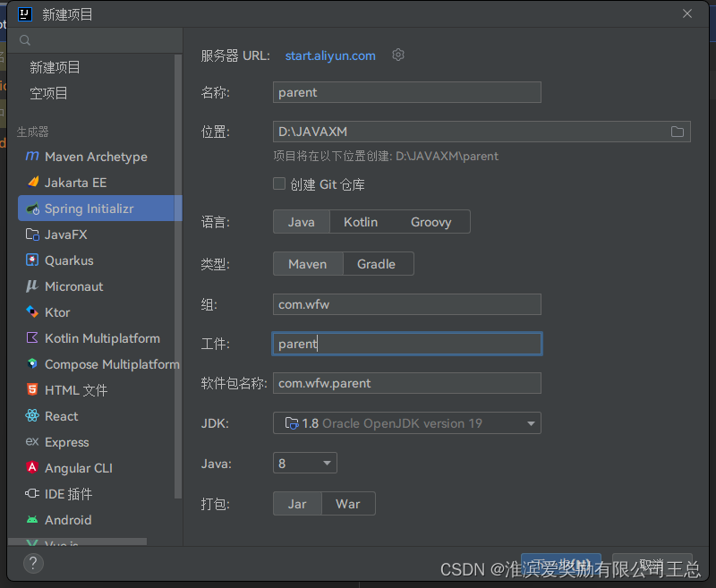Open the Java version dropdown
The height and width of the screenshot is (588, 716).
(x=304, y=464)
